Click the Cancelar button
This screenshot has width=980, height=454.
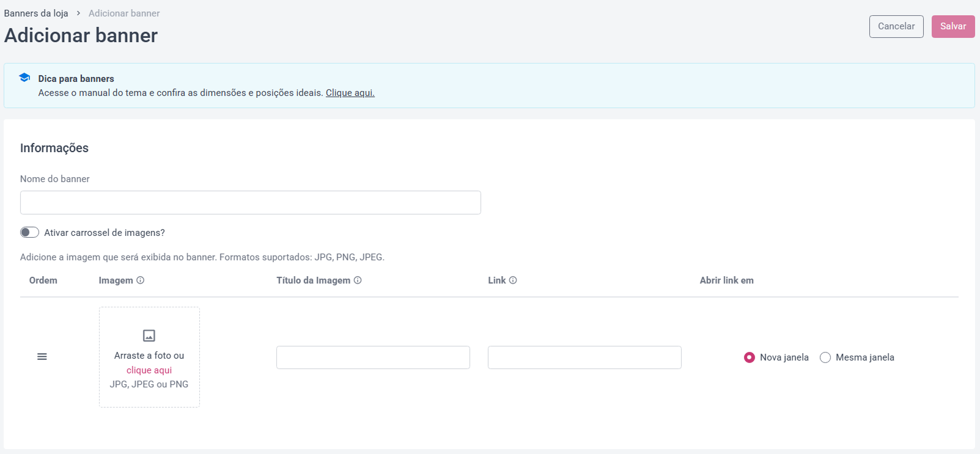click(896, 26)
